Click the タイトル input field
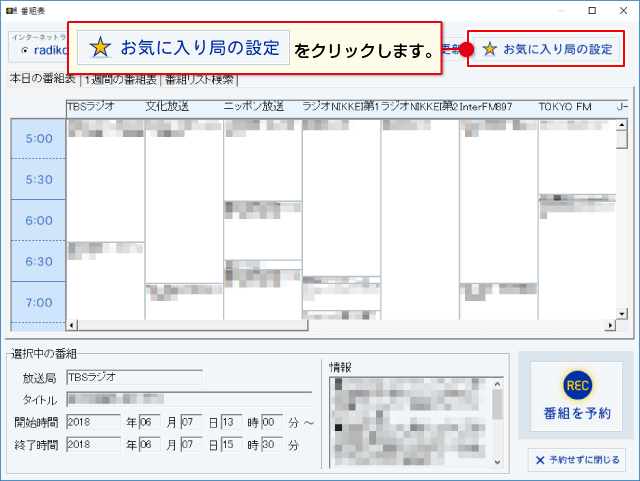 (x=189, y=399)
